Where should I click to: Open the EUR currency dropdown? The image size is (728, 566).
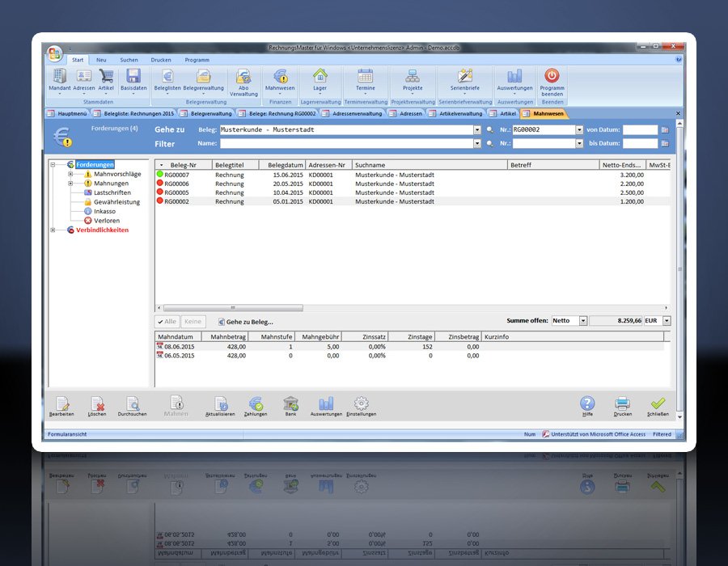pos(667,320)
